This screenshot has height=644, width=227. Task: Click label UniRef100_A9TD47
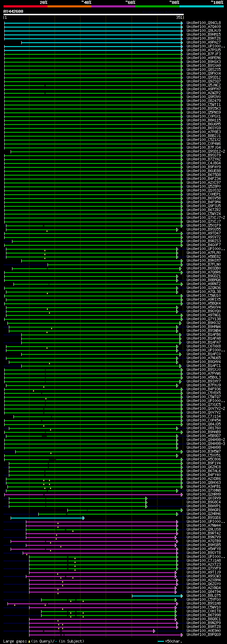204,233
